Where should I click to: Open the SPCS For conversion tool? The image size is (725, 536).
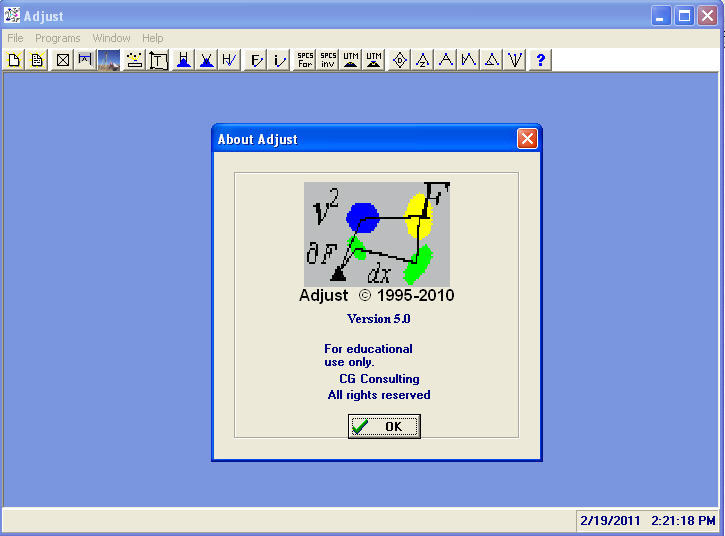coord(305,60)
